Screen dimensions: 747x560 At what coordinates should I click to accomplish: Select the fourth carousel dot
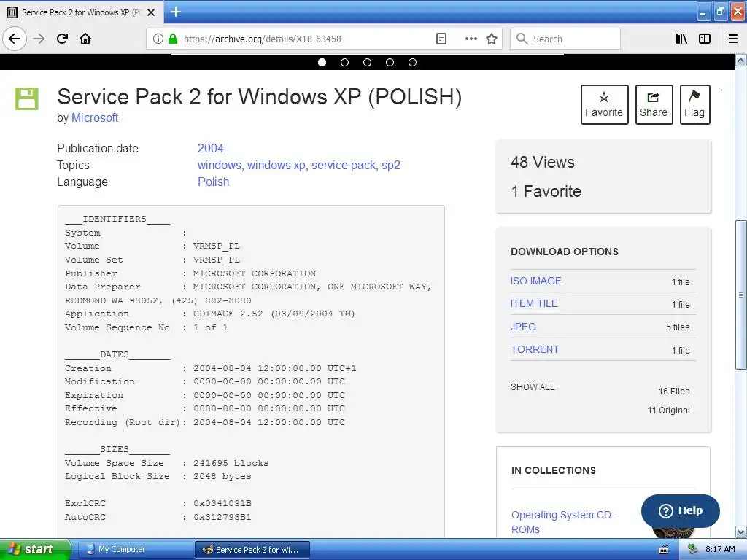tap(390, 63)
